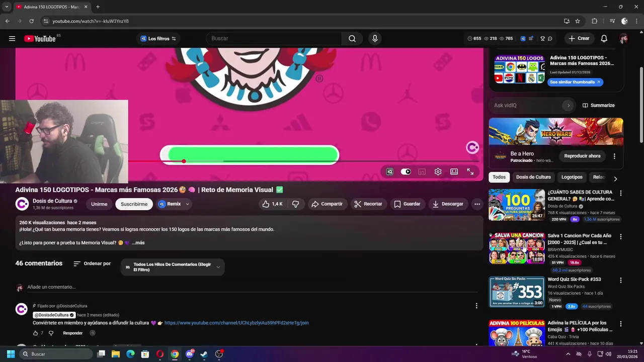
Task: Click the Unirme button
Action: pos(99,204)
